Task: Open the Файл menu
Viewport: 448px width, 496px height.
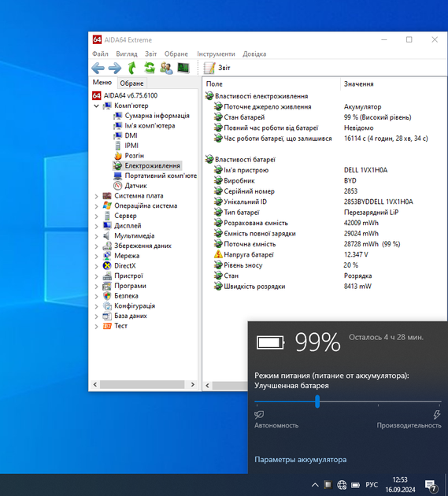Action: click(x=100, y=54)
